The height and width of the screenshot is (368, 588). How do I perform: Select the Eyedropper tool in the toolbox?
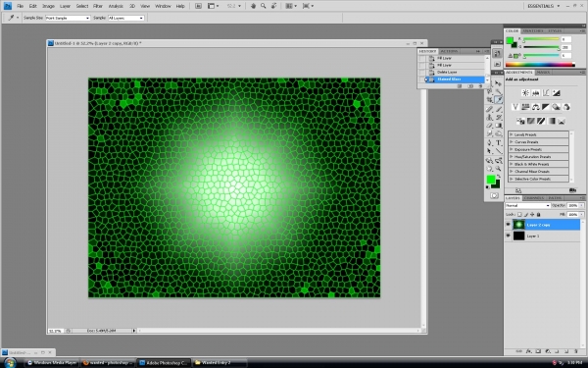pyautogui.click(x=499, y=100)
